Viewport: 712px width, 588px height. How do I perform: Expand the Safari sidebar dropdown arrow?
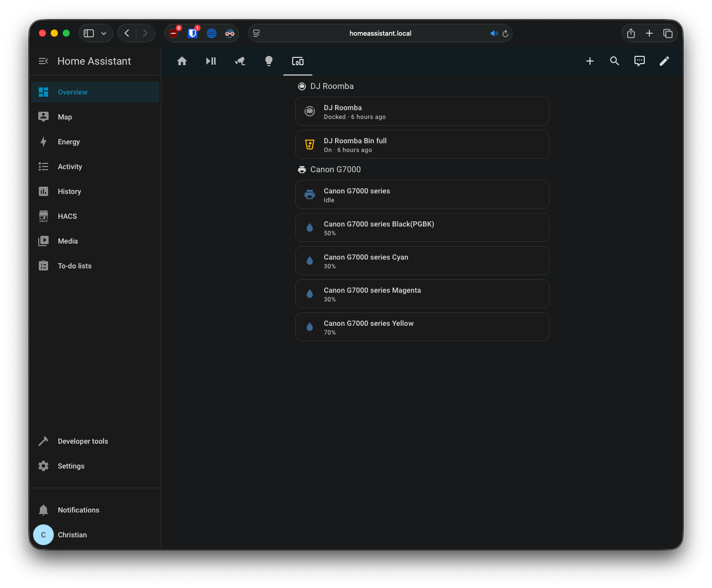click(x=104, y=34)
